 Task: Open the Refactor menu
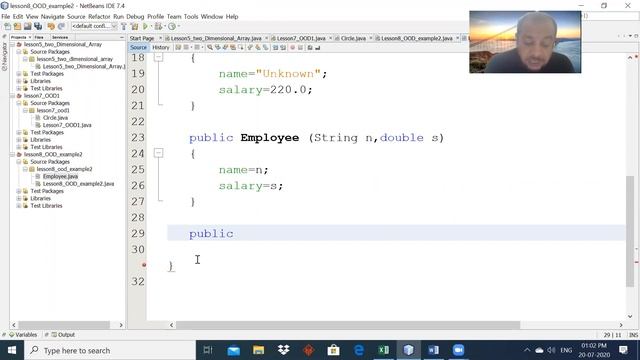pyautogui.click(x=99, y=17)
